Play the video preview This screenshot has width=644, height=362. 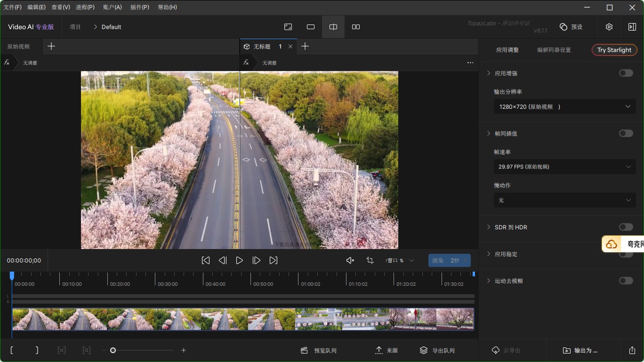[x=240, y=260]
